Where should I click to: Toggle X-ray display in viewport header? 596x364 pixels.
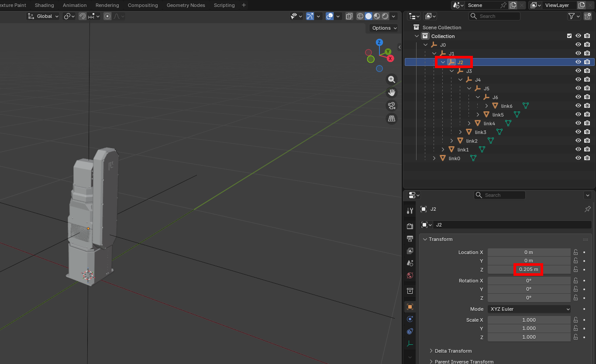[x=349, y=16]
